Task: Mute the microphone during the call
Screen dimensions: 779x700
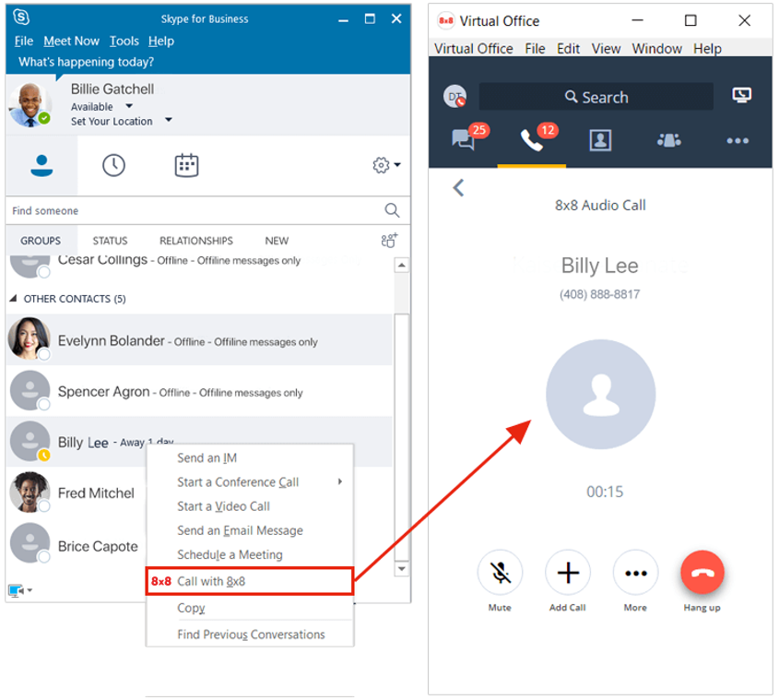Action: pos(500,572)
